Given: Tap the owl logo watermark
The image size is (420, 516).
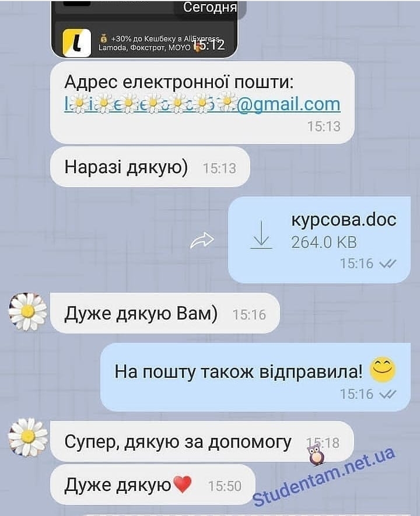Looking at the screenshot, I should click(316, 454).
